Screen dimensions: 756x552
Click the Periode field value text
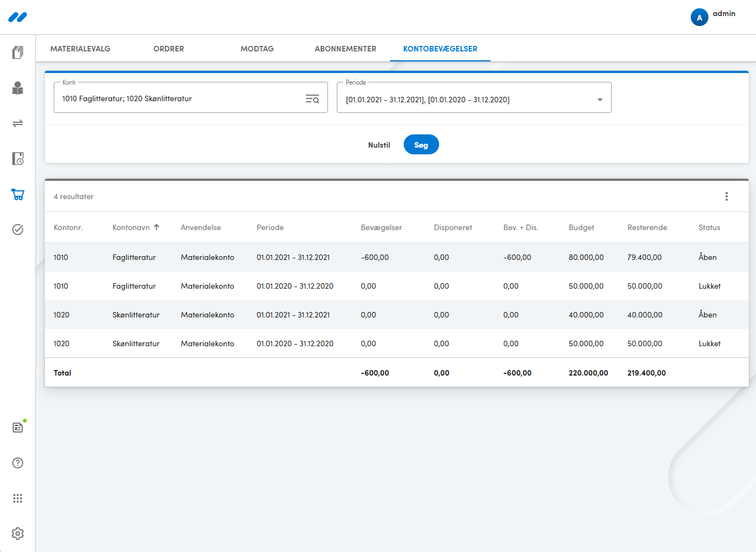pyautogui.click(x=427, y=100)
